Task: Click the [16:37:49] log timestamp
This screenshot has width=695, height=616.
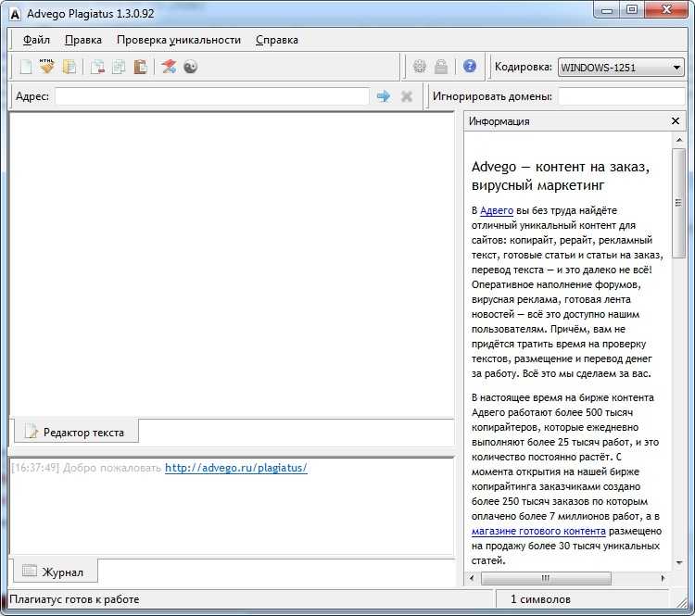Action: (35, 468)
